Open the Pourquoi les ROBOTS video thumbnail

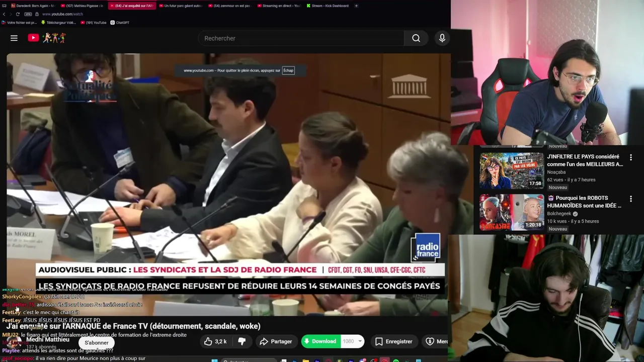tap(512, 212)
